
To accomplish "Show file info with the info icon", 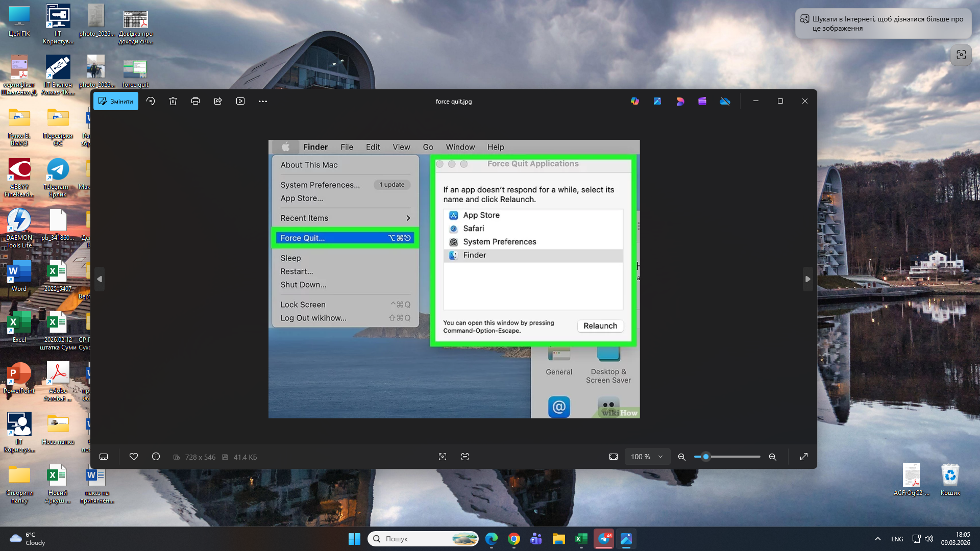I will click(x=156, y=457).
